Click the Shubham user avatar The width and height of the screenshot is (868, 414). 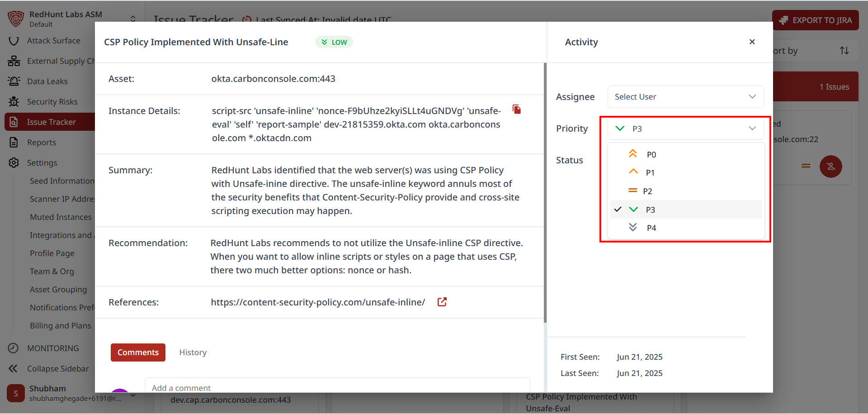tap(16, 393)
